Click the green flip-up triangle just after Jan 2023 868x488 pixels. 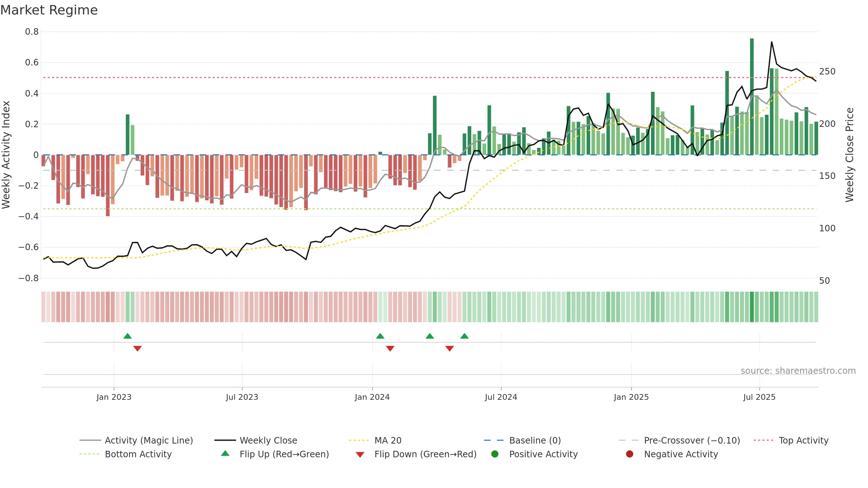coord(127,336)
